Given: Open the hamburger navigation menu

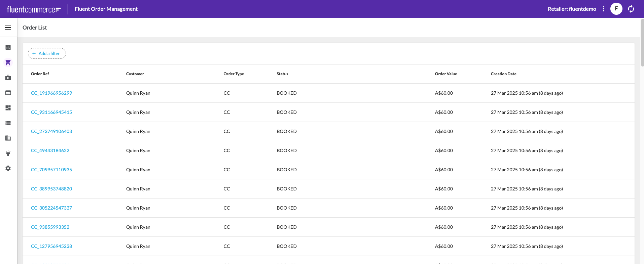Looking at the screenshot, I should [x=8, y=28].
